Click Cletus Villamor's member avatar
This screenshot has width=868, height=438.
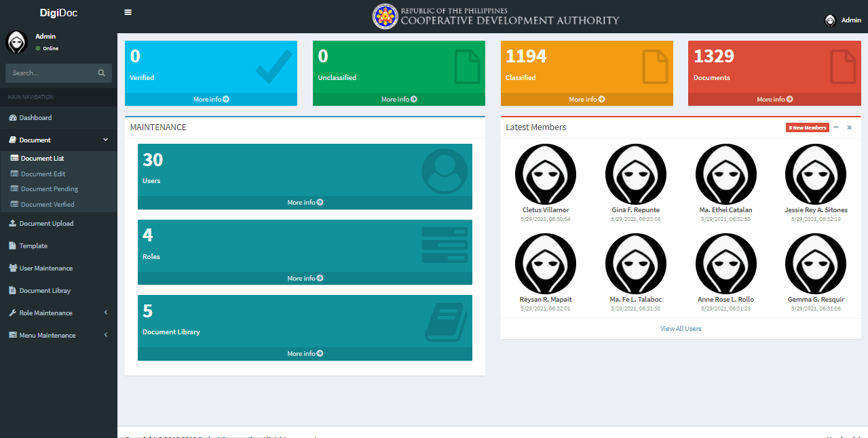point(546,174)
